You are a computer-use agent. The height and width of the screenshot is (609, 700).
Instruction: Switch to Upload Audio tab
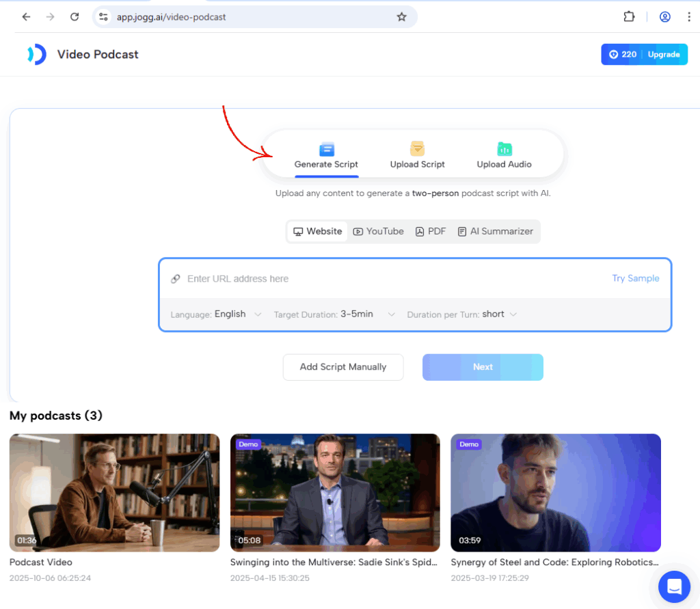[x=504, y=155]
